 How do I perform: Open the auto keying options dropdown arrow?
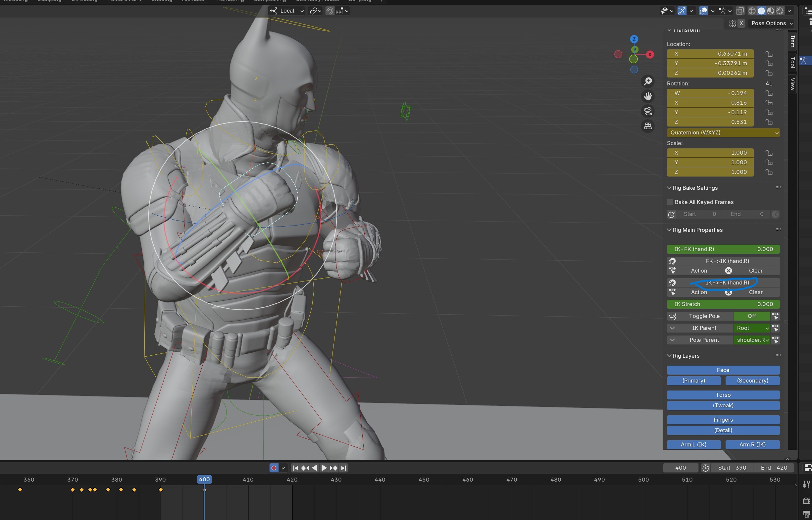pyautogui.click(x=283, y=468)
